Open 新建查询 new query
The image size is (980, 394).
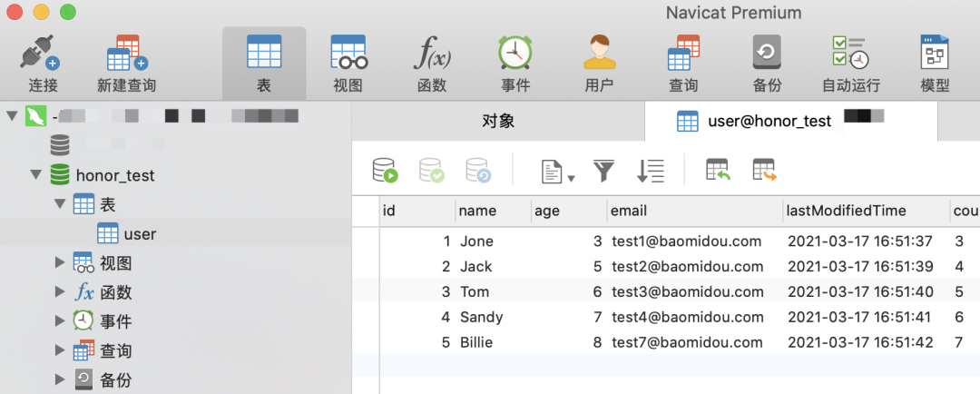coord(127,54)
